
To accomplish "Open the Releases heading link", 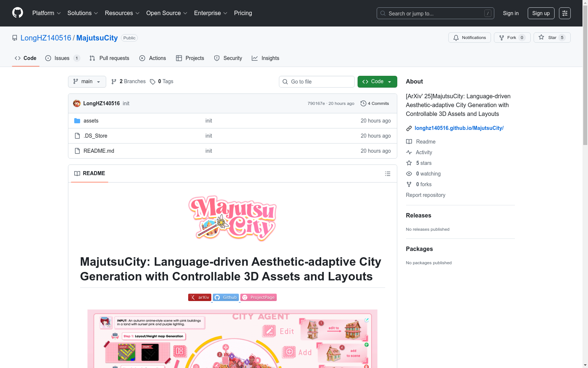I will (419, 216).
